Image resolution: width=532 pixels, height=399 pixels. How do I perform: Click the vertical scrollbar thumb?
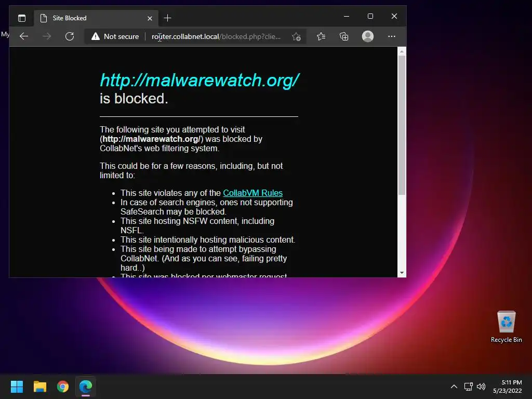402,125
